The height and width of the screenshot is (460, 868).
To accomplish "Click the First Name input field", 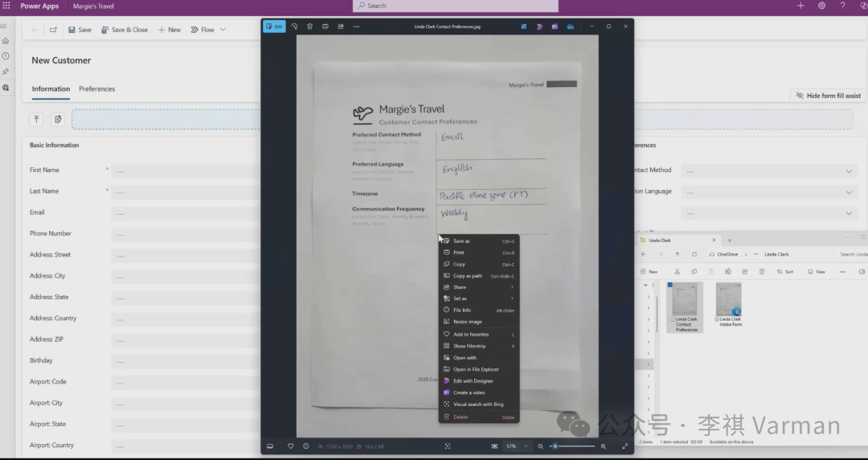I will click(x=186, y=170).
